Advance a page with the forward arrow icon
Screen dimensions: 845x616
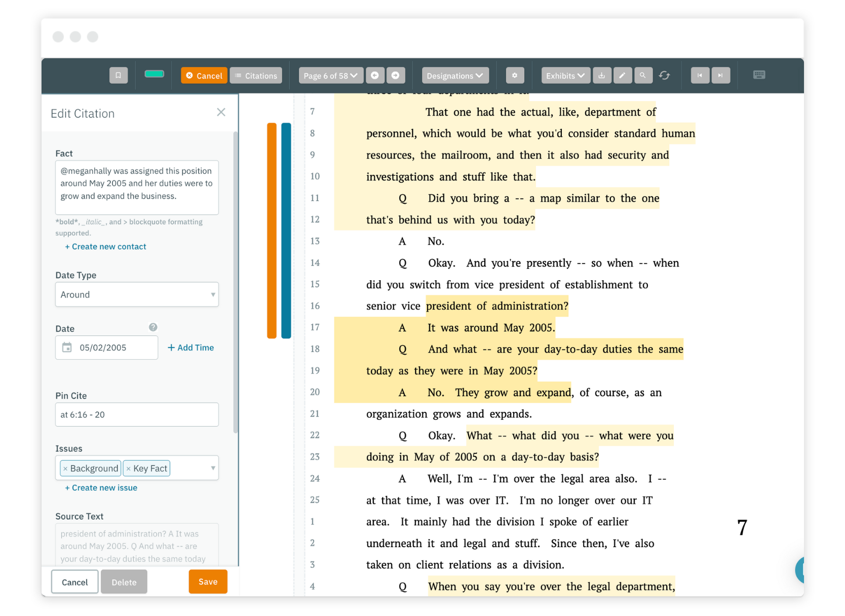[x=396, y=75]
